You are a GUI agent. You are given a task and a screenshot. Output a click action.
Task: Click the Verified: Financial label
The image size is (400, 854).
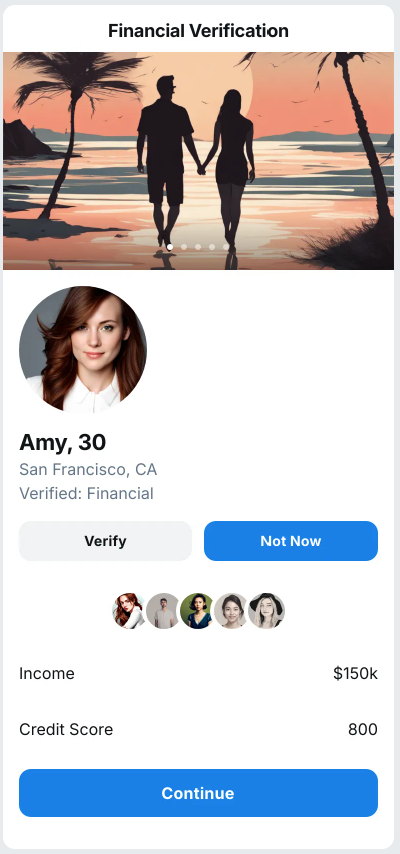click(x=87, y=493)
